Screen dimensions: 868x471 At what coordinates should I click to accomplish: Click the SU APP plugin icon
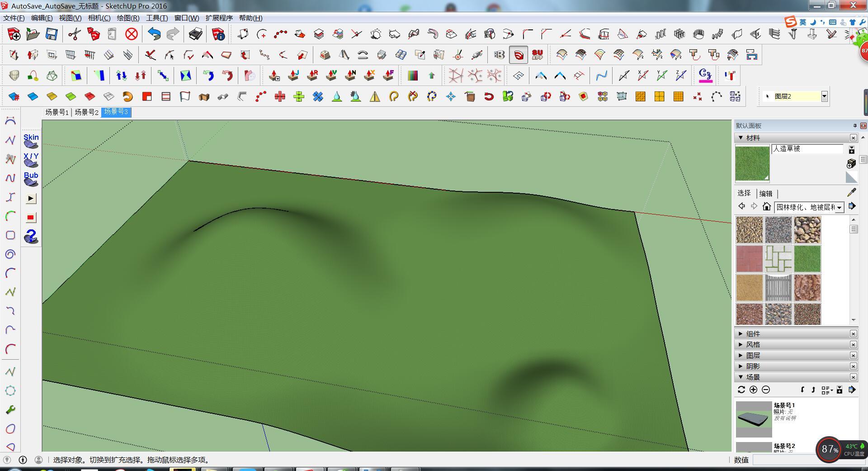pos(537,55)
